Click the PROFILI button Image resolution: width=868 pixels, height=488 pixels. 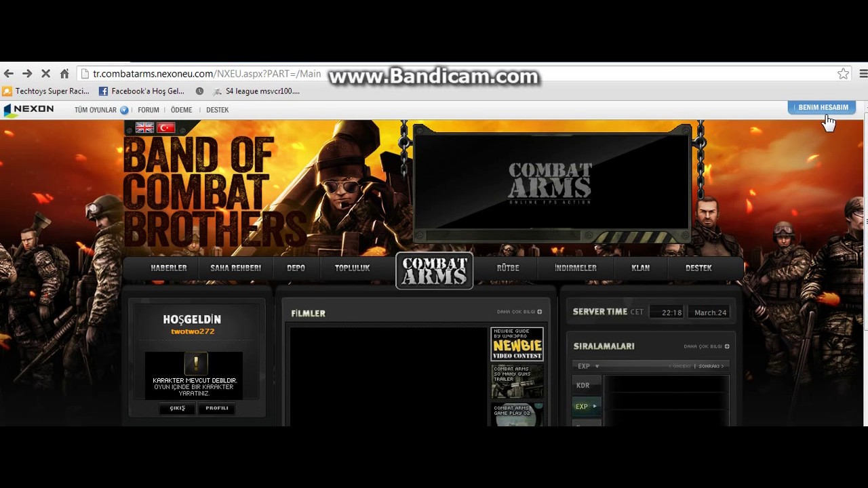(217, 408)
